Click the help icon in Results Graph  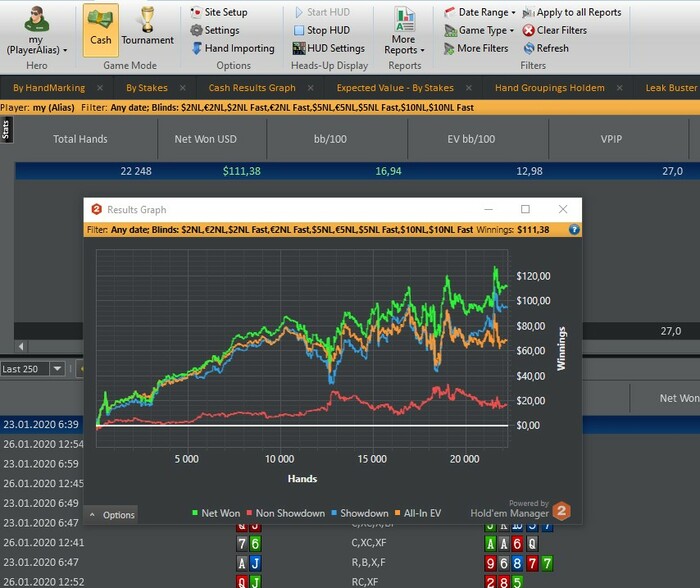tap(574, 230)
